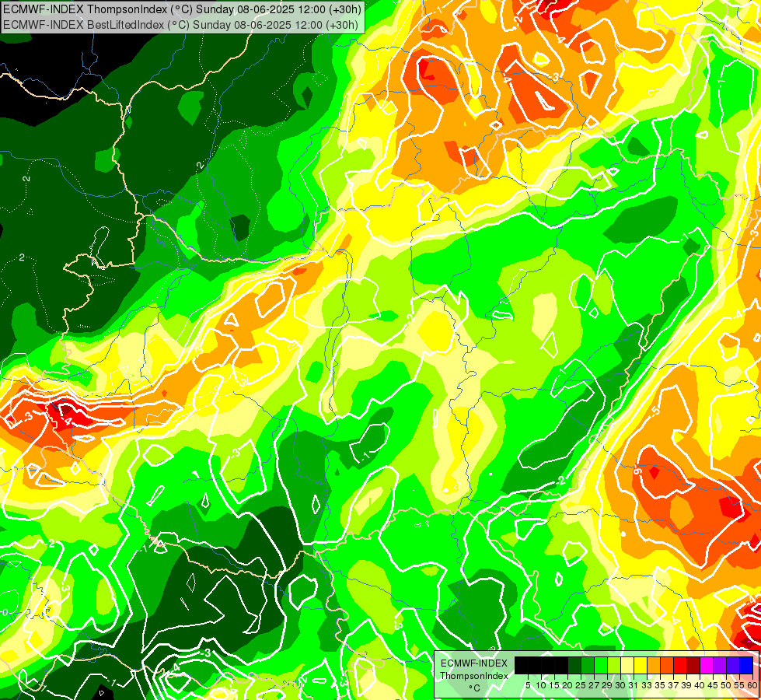This screenshot has width=761, height=700.
Task: Click the legend scale value 25
Action: pyautogui.click(x=581, y=685)
